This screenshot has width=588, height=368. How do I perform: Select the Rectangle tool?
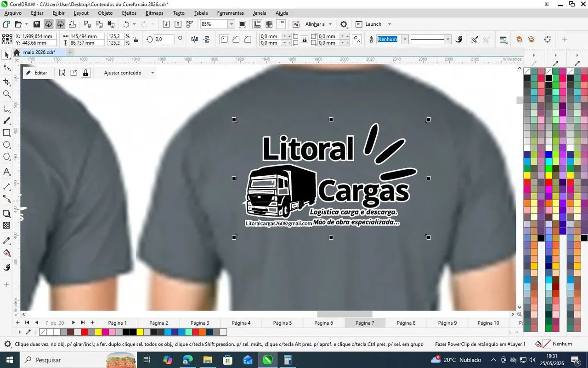pyautogui.click(x=6, y=133)
